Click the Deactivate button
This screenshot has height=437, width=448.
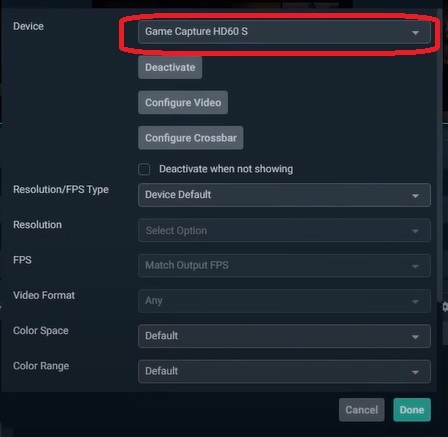pyautogui.click(x=170, y=67)
